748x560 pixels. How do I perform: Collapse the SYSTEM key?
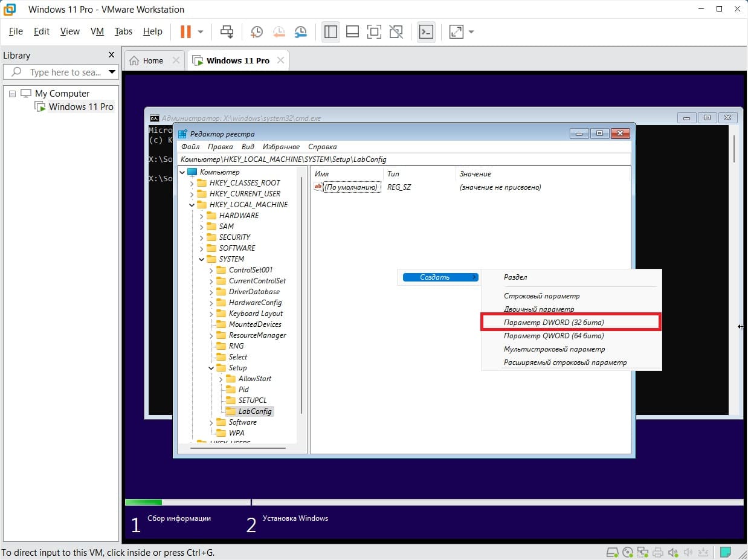[202, 259]
